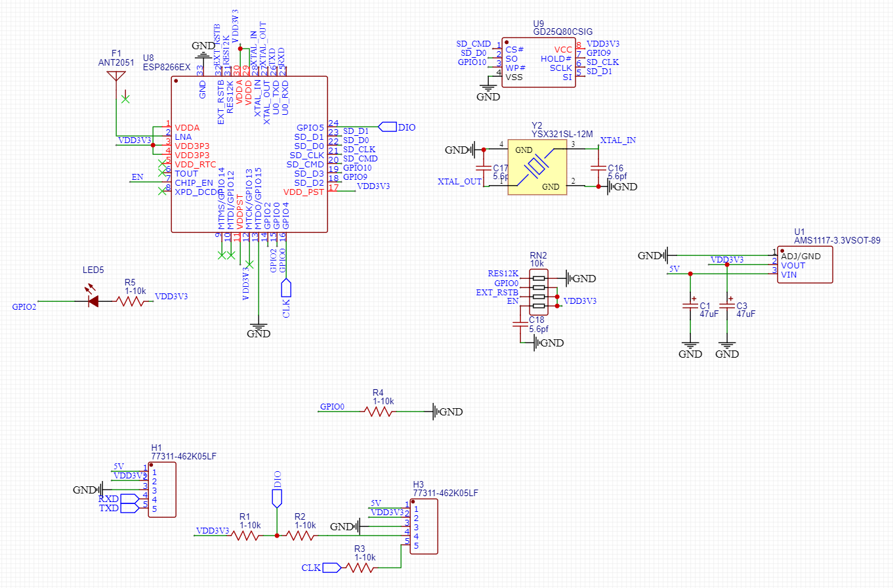Viewport: 893px width, 588px height.
Task: Click the 10k value text of RN2
Action: pyautogui.click(x=537, y=264)
